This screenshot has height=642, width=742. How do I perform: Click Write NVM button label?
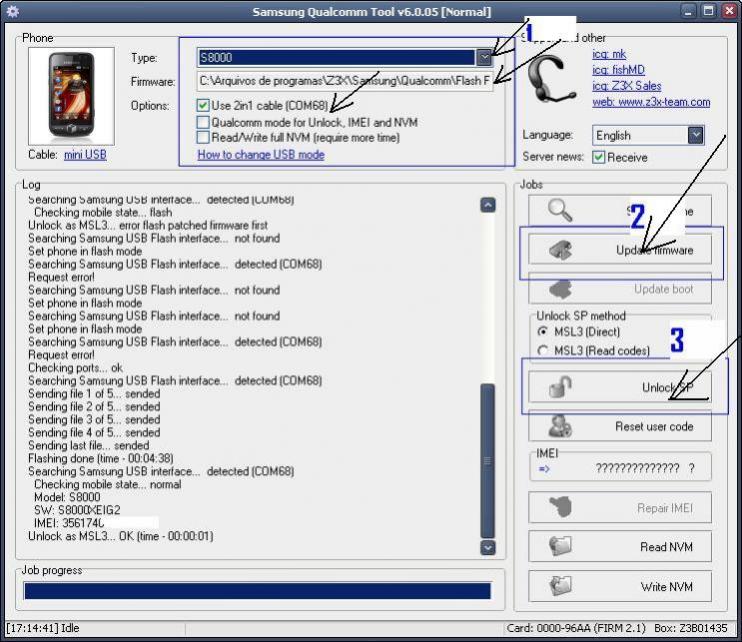click(x=666, y=587)
